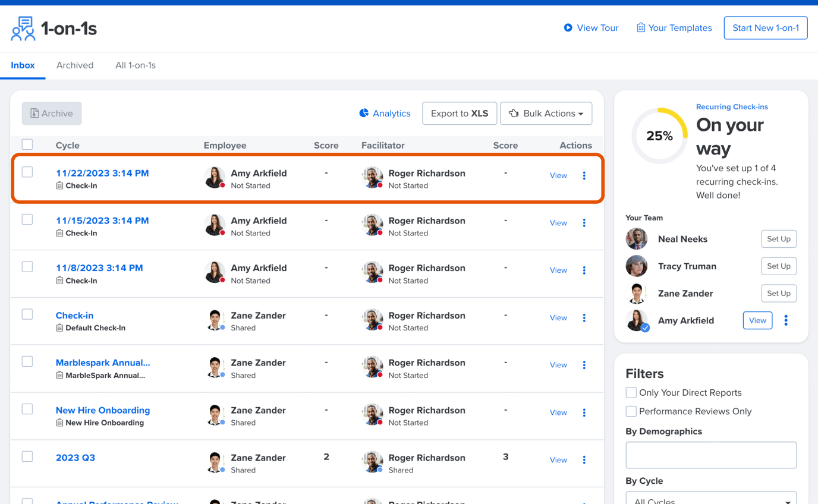
Task: Click Neal Neeks' avatar in Your Team
Action: point(636,239)
